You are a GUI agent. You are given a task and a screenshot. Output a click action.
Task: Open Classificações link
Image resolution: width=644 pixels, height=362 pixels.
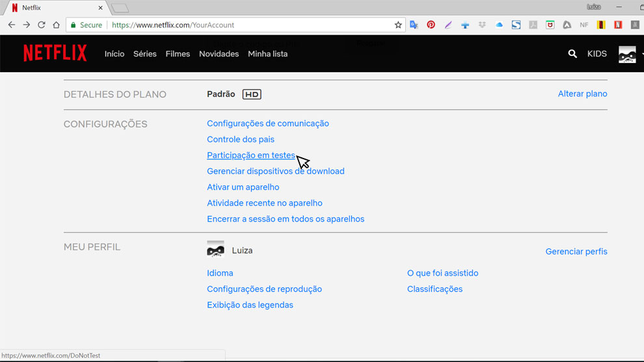pyautogui.click(x=435, y=289)
